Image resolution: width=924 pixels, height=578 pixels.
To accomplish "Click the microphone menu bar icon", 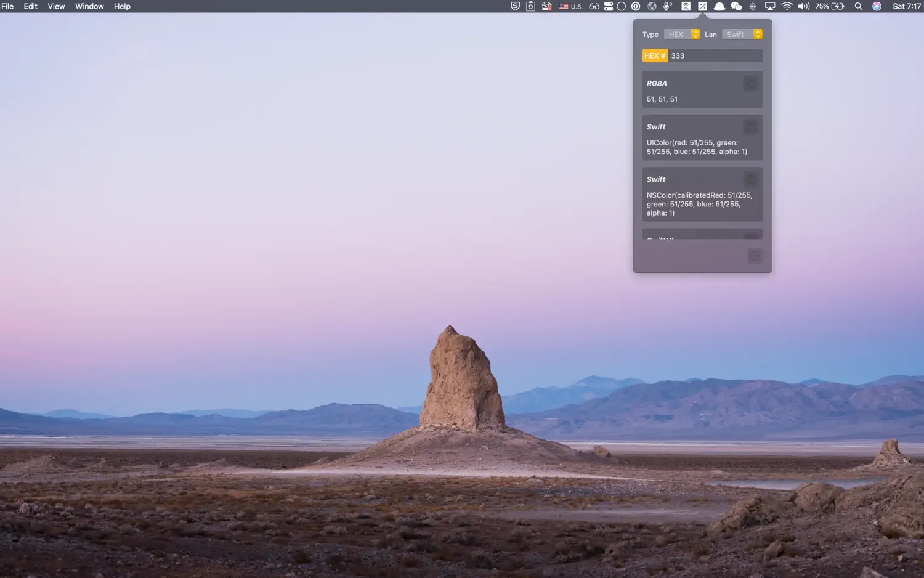I will coord(667,6).
